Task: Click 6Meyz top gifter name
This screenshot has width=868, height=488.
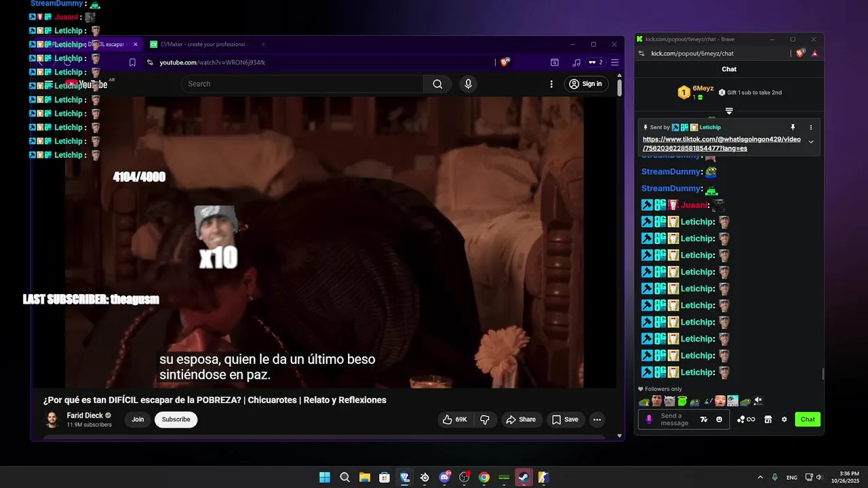Action: 703,88
